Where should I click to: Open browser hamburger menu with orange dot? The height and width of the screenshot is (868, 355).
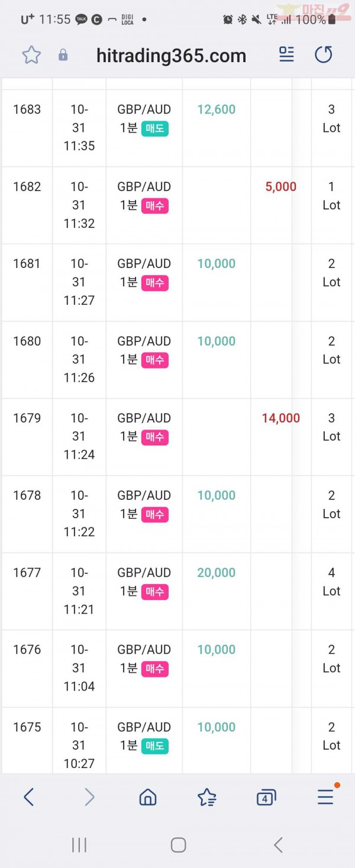[x=326, y=796]
